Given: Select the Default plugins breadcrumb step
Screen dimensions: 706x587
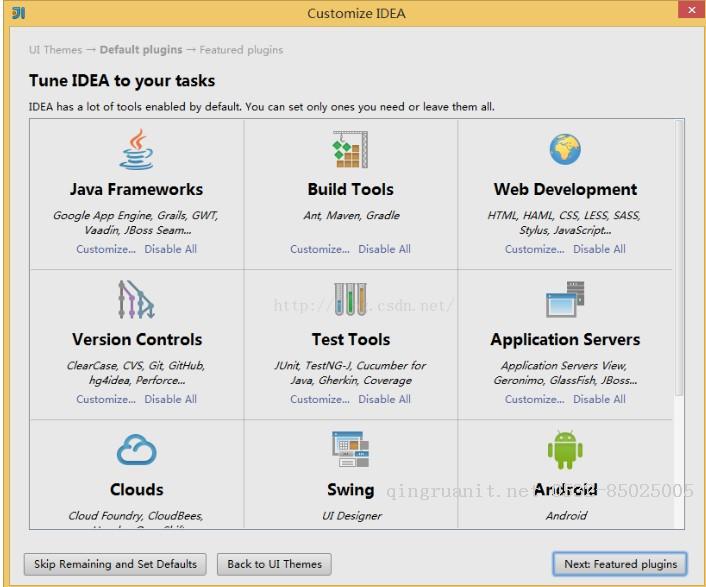Looking at the screenshot, I should click(x=141, y=50).
